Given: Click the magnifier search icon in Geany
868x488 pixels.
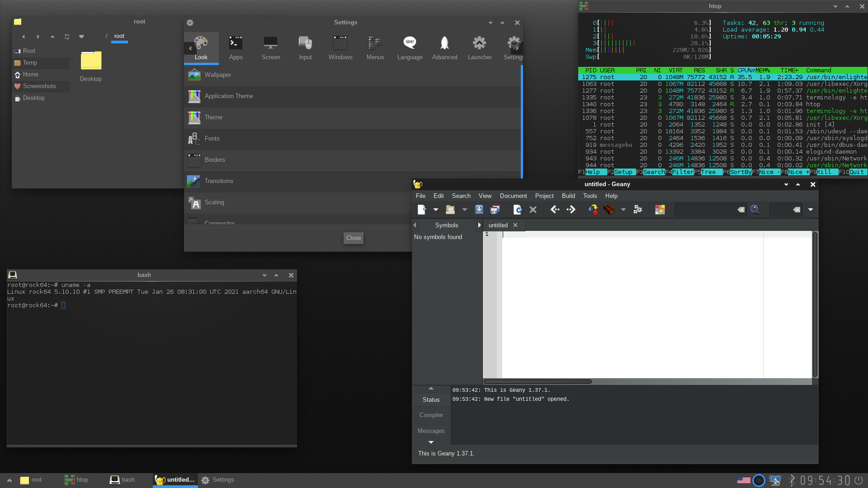Looking at the screenshot, I should (755, 210).
